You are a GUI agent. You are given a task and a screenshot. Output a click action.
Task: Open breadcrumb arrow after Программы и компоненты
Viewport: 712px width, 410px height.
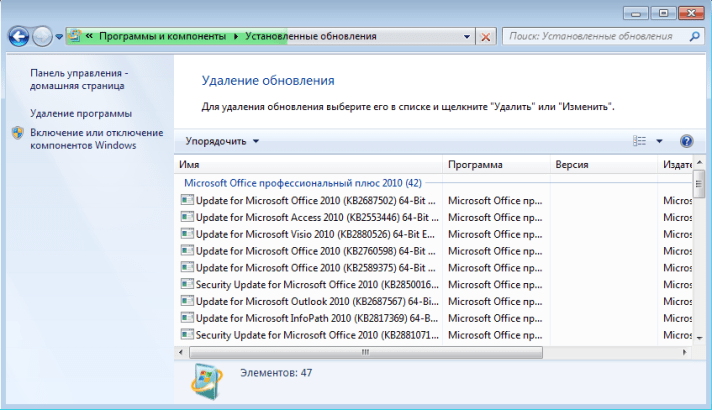pyautogui.click(x=236, y=36)
